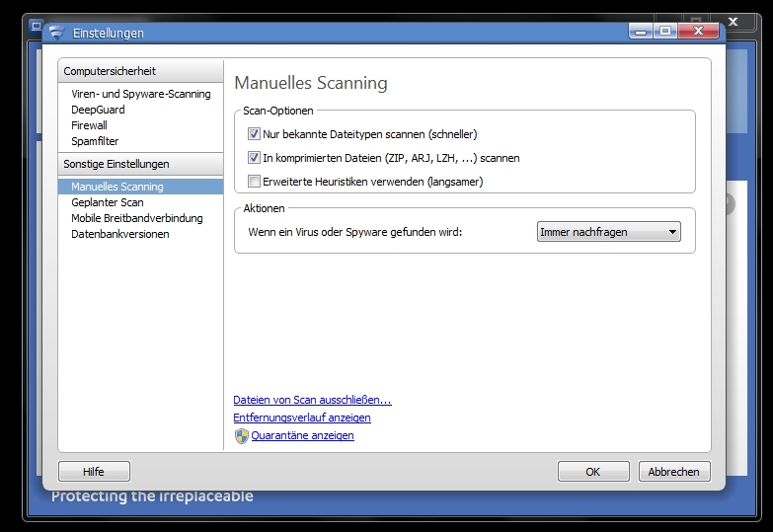Open the DeepGuard settings page

pyautogui.click(x=98, y=110)
